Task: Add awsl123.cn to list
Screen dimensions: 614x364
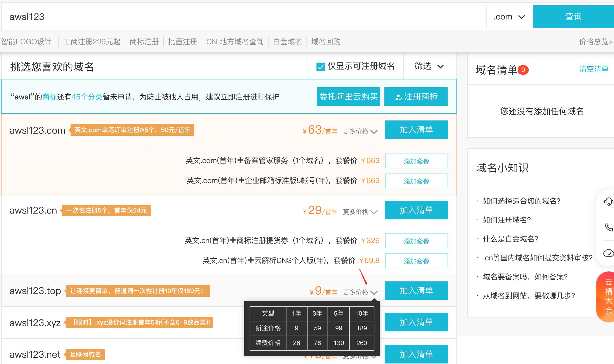Action: pyautogui.click(x=417, y=210)
